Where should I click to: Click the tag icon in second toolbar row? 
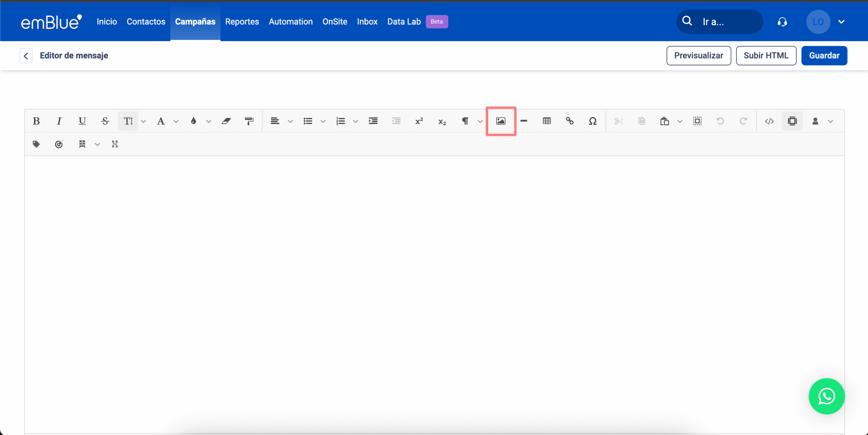(36, 144)
